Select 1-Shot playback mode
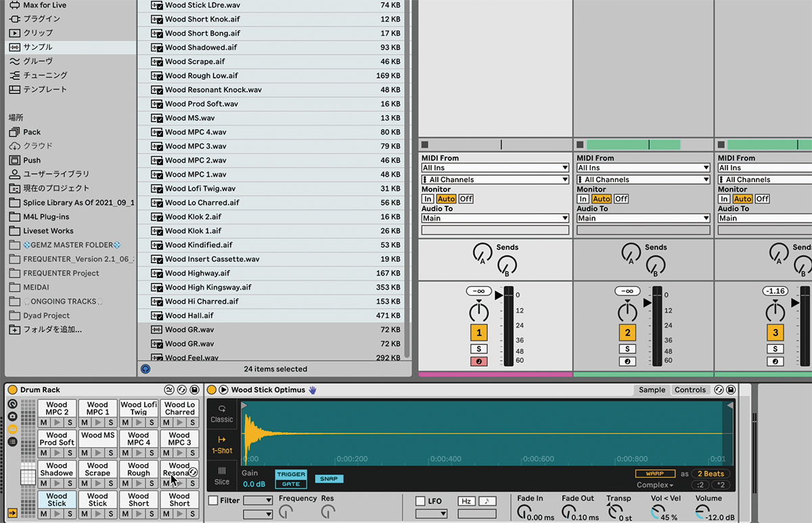The height and width of the screenshot is (523, 812). pos(222,445)
